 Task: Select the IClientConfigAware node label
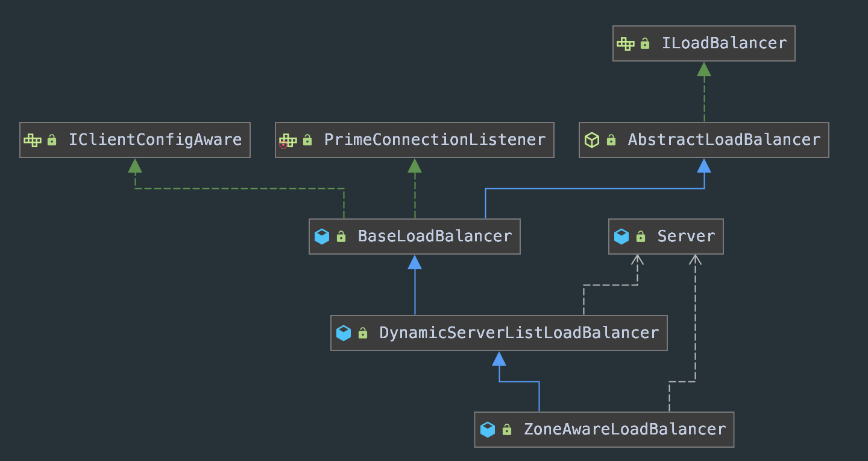[x=155, y=140]
